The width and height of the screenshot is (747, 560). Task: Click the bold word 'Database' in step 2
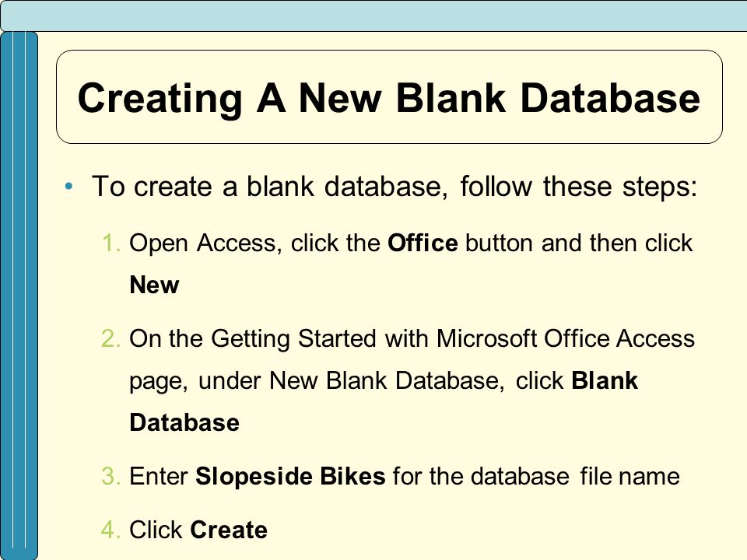tap(184, 422)
